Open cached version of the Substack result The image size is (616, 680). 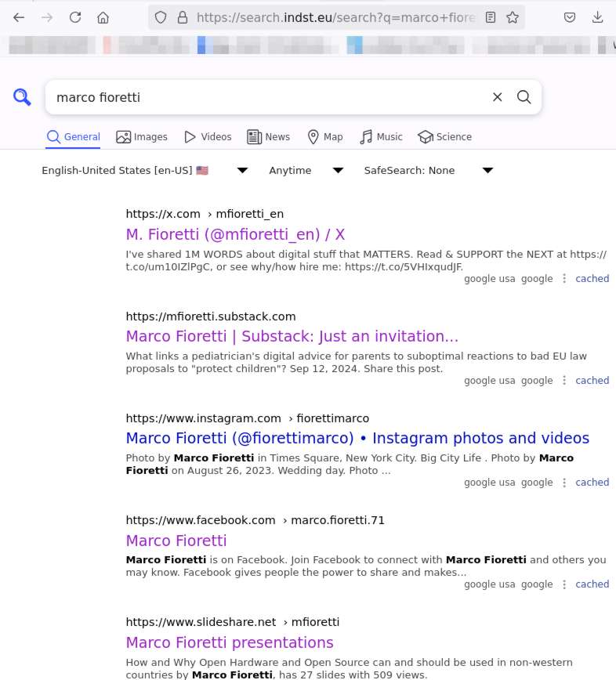pyautogui.click(x=592, y=380)
